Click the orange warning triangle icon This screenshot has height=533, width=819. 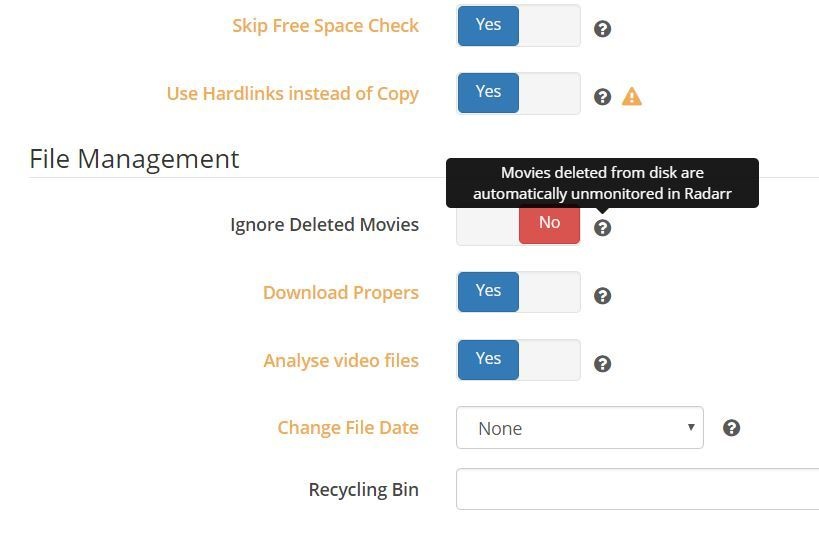632,97
